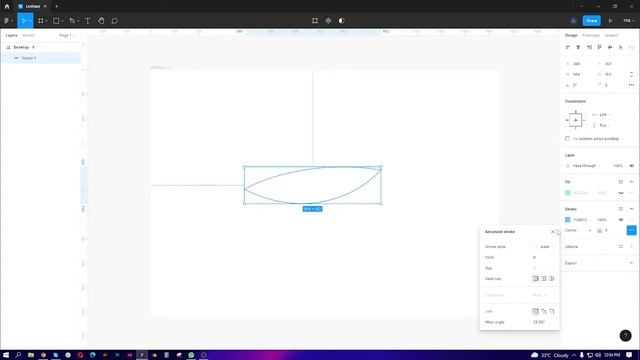Open the Page 1 dropdown
Screen dimensions: 640x360
point(67,36)
